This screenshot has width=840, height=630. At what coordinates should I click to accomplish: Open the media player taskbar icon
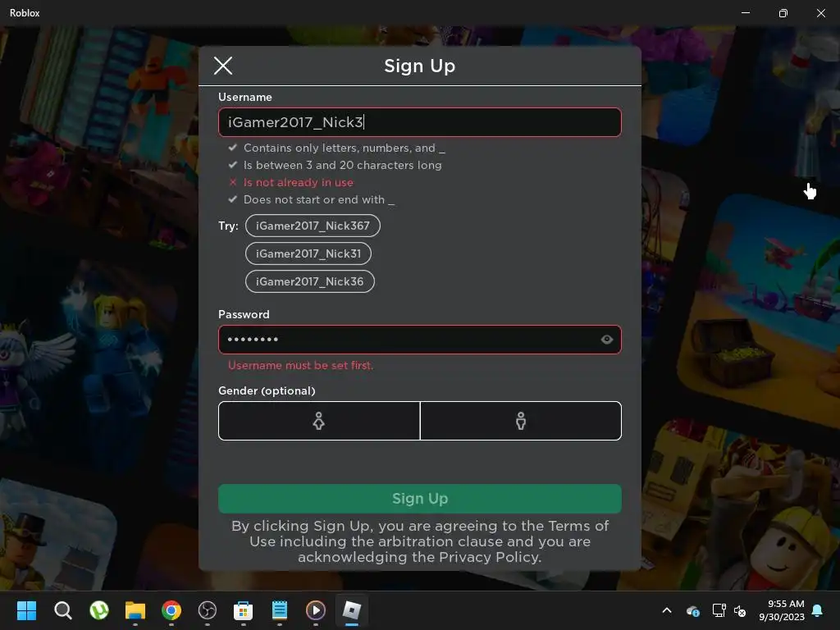coord(316,610)
